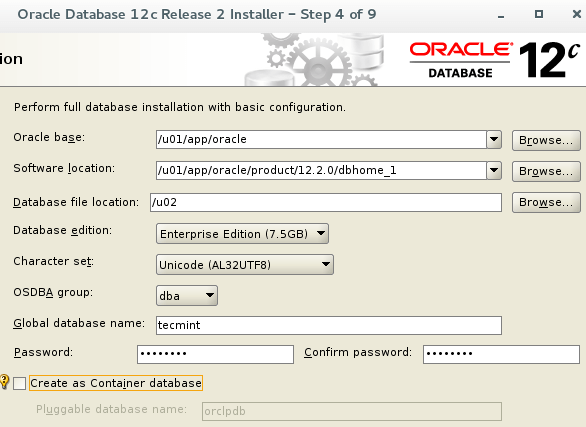The height and width of the screenshot is (427, 586).
Task: Click the yellow hint lightbulb icon
Action: pos(4,382)
